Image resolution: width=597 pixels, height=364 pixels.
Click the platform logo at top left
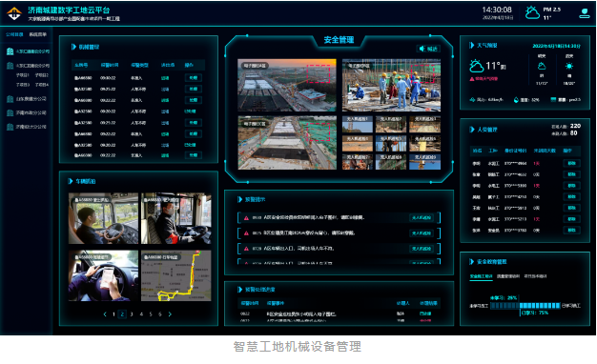click(14, 13)
